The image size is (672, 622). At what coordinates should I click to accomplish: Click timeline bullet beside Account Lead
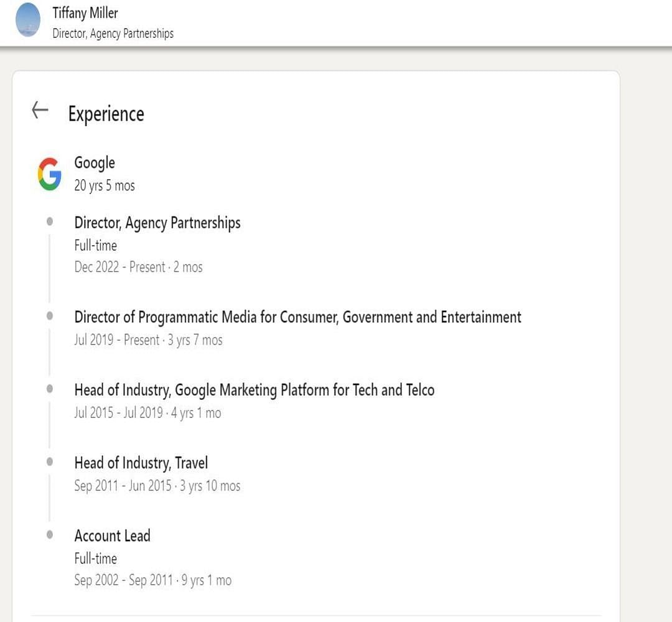point(50,535)
